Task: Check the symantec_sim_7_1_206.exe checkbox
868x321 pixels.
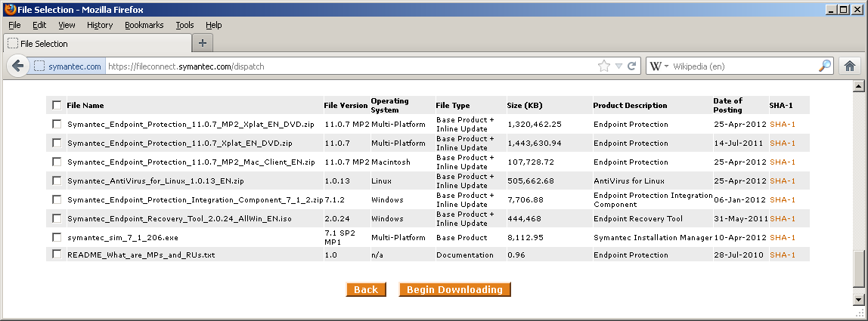Action: pyautogui.click(x=57, y=237)
